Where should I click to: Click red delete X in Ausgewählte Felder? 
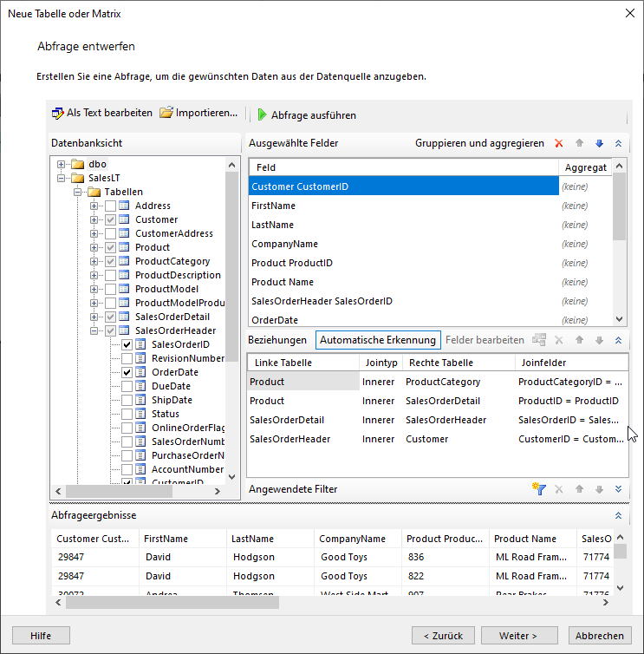[x=559, y=144]
